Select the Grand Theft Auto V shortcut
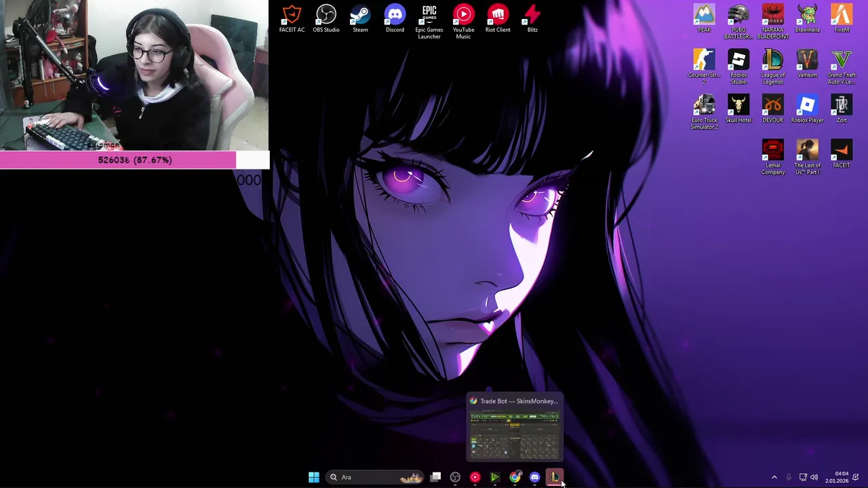The image size is (868, 488). coord(842,66)
